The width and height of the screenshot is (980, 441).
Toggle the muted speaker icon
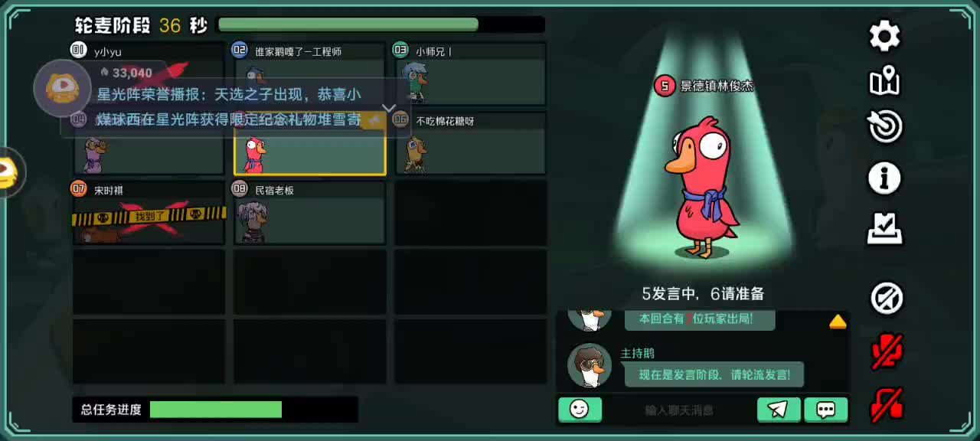(x=887, y=404)
